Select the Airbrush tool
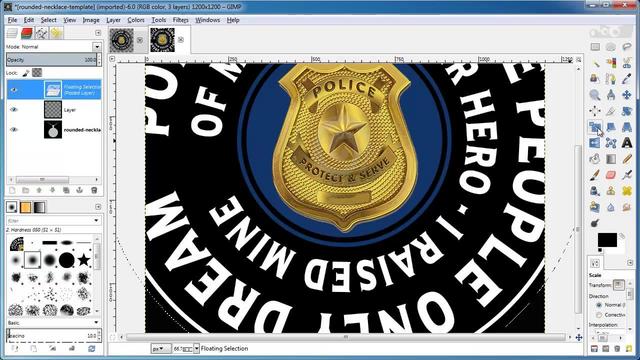The image size is (640, 360). click(627, 175)
